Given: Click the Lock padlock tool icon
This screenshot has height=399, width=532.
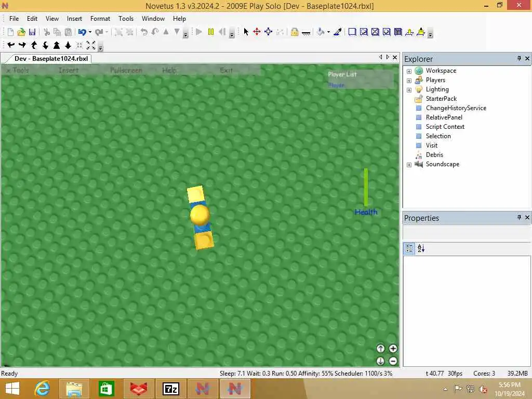Looking at the screenshot, I should pos(294,32).
